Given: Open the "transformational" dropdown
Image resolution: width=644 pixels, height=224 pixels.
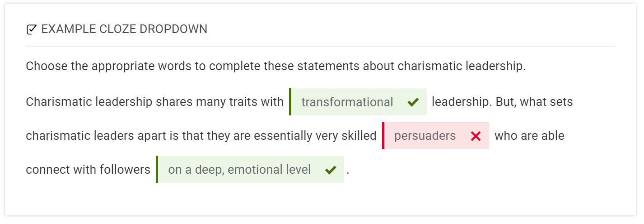Looking at the screenshot, I should click(x=347, y=102).
